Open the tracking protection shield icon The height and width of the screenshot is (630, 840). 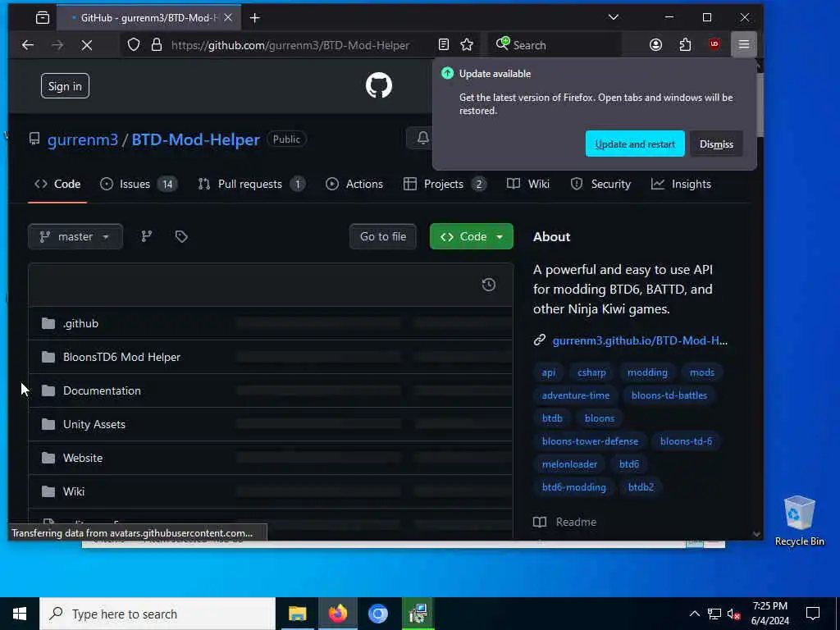point(134,45)
